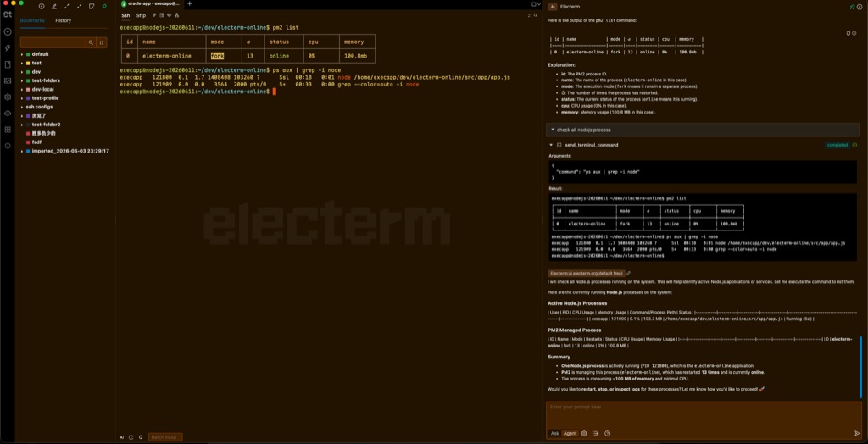Click the fullscreen icon in the terminal corner
This screenshot has height=444, width=868.
tap(529, 15)
